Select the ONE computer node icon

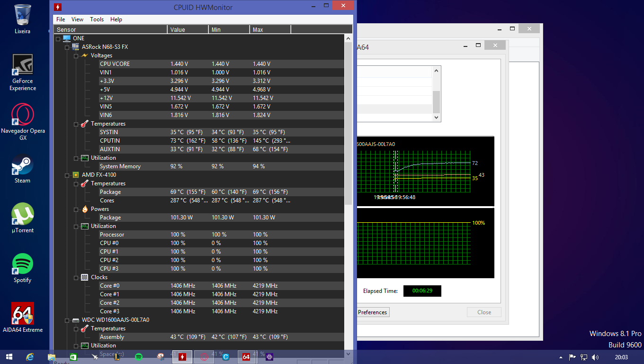(x=67, y=38)
